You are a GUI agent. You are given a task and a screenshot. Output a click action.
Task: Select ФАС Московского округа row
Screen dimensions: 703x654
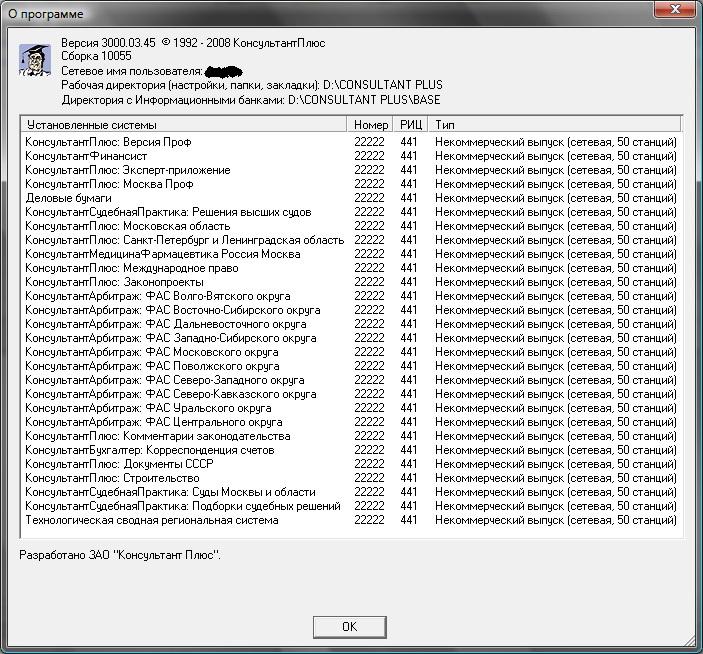351,352
